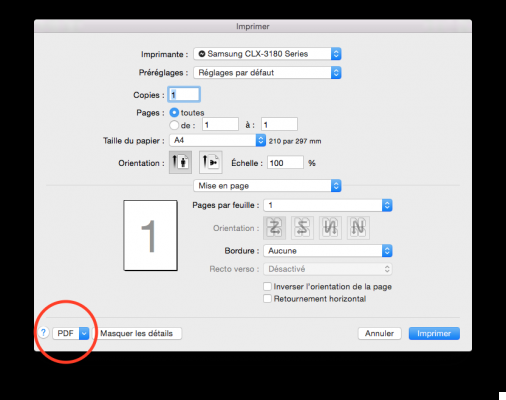
Task: Open the Bordure dropdown
Action: click(328, 251)
